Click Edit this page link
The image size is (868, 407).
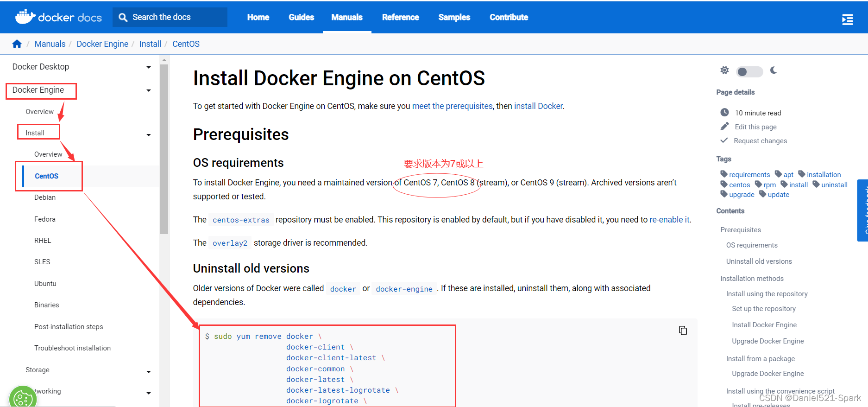(755, 127)
